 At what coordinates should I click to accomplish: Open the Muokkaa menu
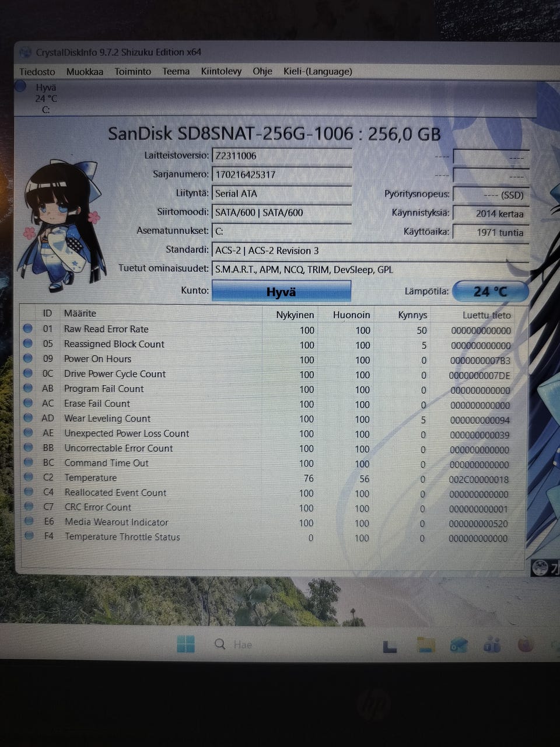point(85,71)
